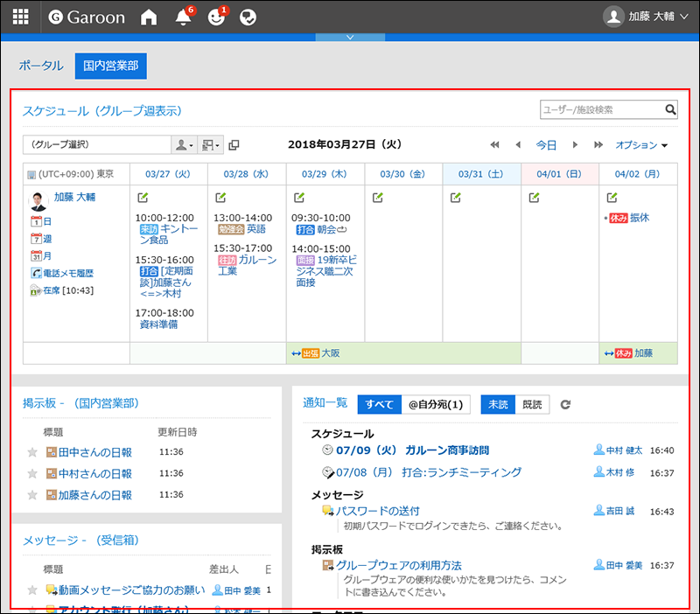
Task: Add appointment on 03/28 with pencil icon
Action: point(221,197)
